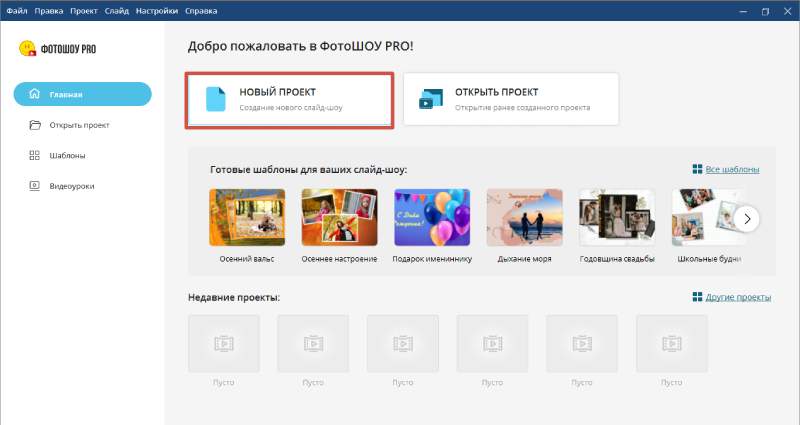The width and height of the screenshot is (800, 425).
Task: Open the Настройки menu
Action: click(157, 11)
